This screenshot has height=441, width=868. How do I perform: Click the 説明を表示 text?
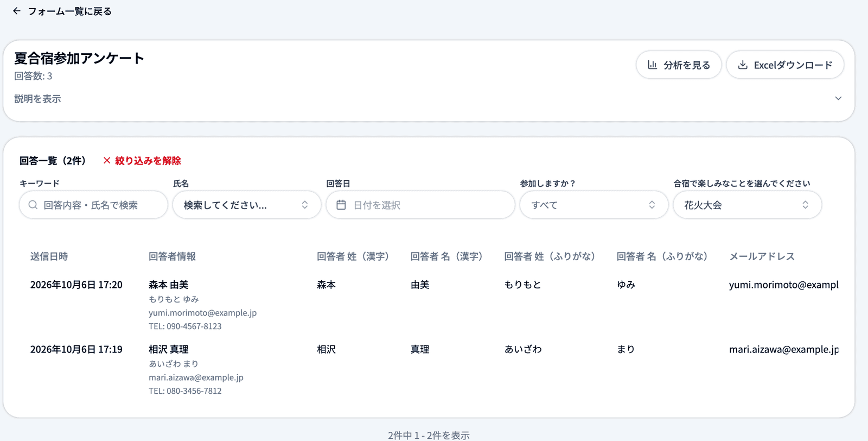pos(37,99)
